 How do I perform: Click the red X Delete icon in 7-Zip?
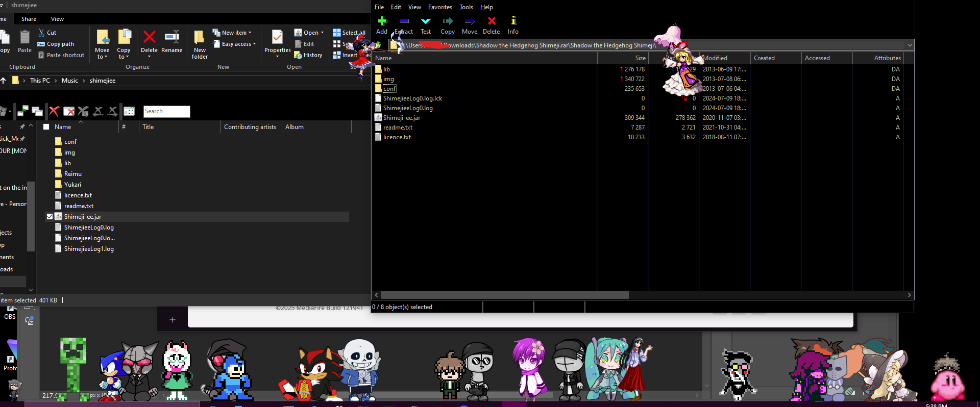coord(492,21)
